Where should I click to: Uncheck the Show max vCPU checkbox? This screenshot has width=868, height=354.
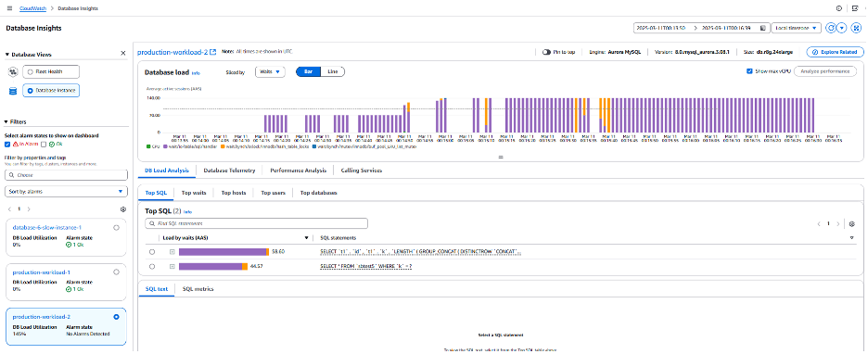(x=749, y=71)
